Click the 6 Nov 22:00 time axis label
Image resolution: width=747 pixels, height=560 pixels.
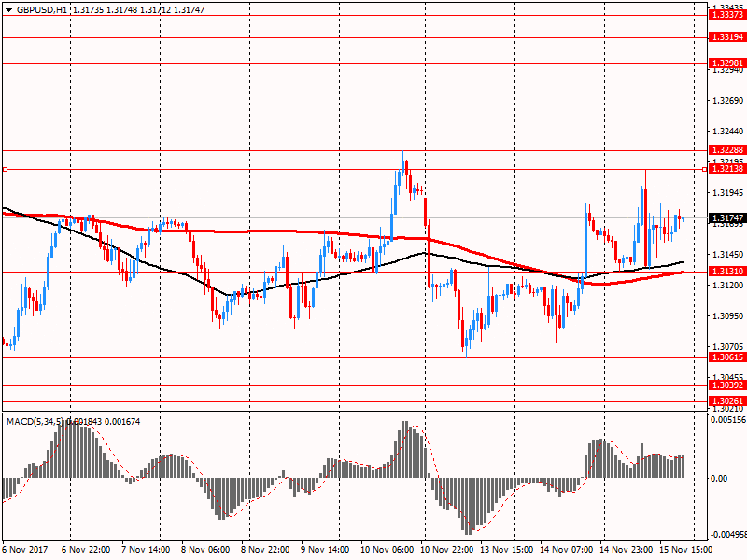click(86, 550)
